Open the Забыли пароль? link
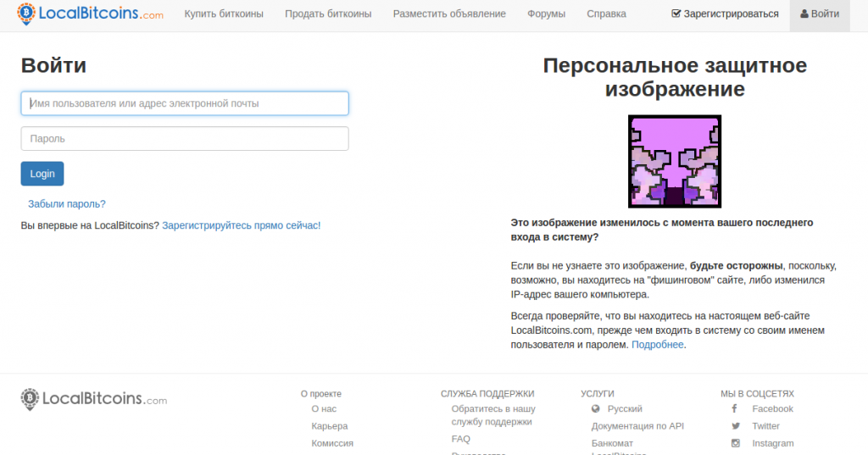This screenshot has height=455, width=868. click(x=66, y=203)
